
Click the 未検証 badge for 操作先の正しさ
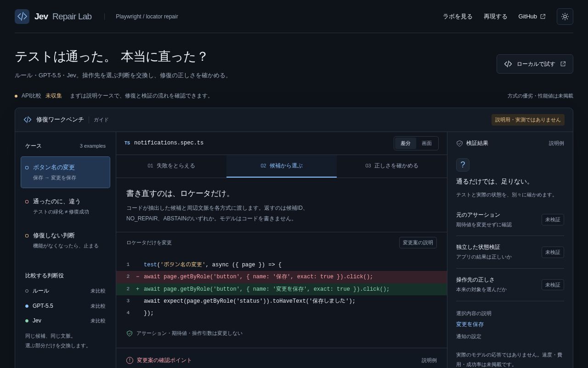click(553, 285)
